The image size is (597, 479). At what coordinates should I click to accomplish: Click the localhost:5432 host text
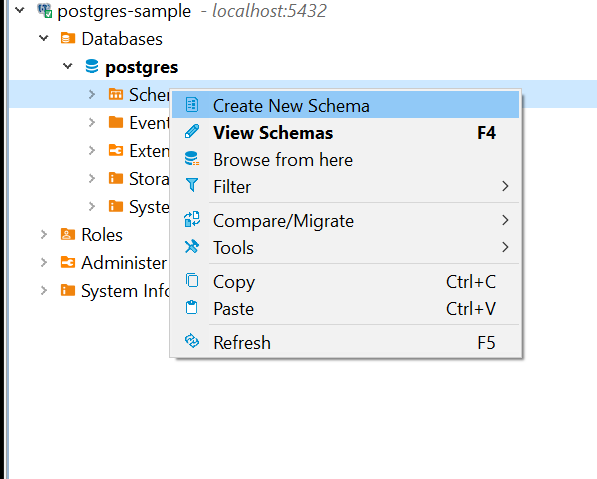269,11
